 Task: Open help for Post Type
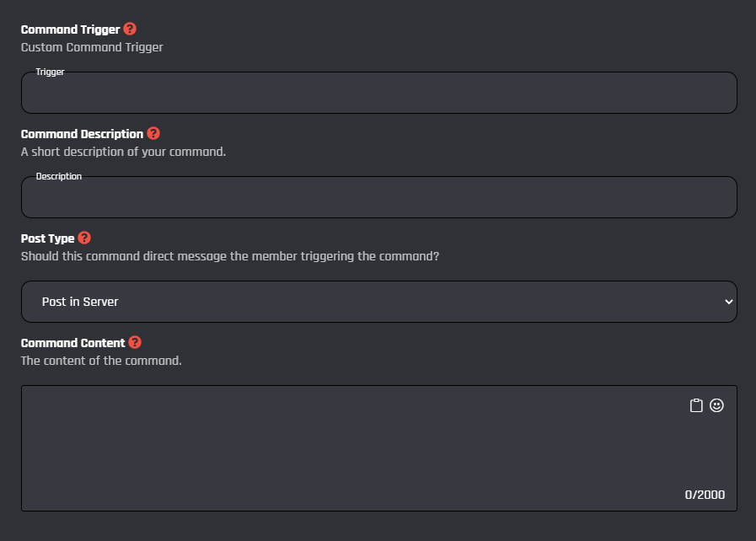pyautogui.click(x=84, y=238)
